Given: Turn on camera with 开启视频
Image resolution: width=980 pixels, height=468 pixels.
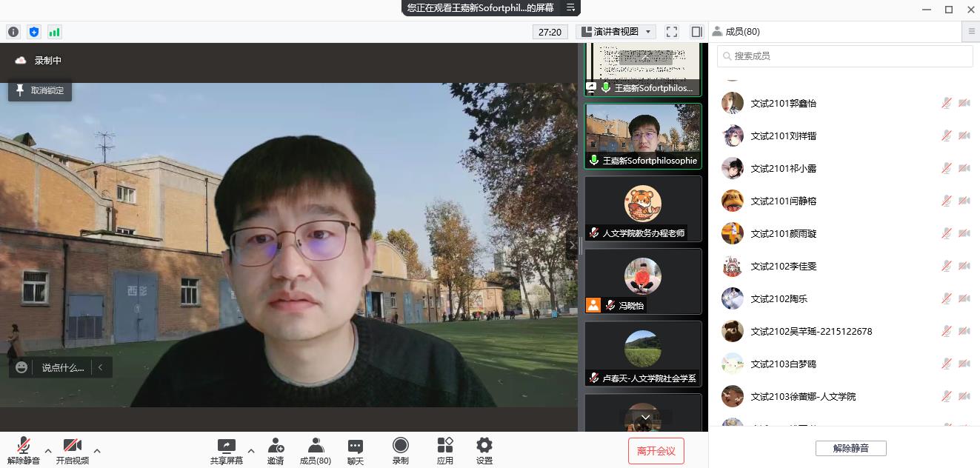Looking at the screenshot, I should point(72,450).
